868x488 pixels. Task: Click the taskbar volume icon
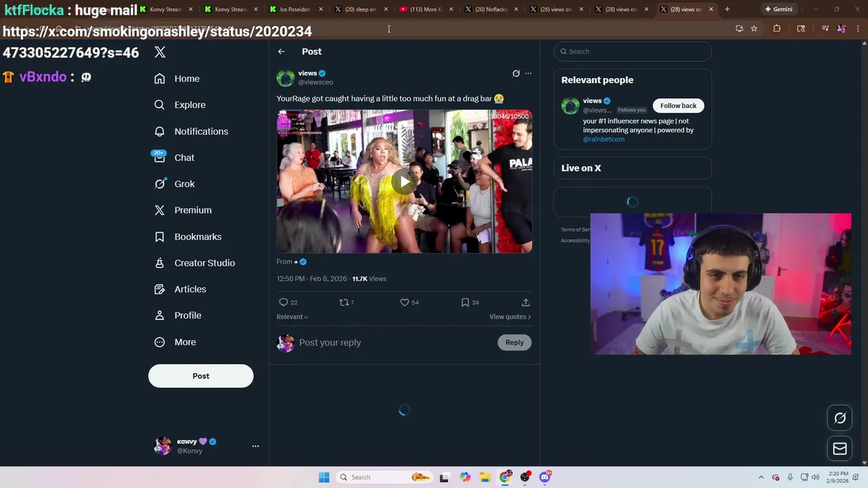815,477
